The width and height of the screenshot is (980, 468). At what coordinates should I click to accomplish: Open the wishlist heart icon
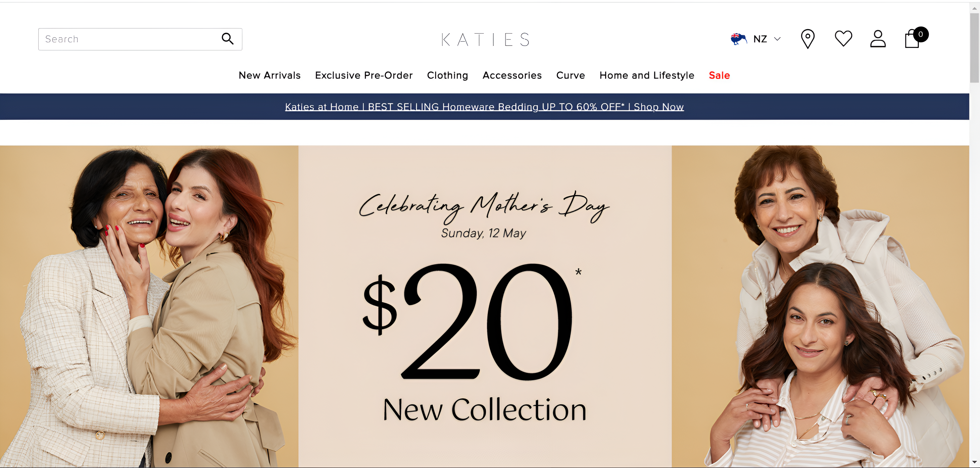843,39
